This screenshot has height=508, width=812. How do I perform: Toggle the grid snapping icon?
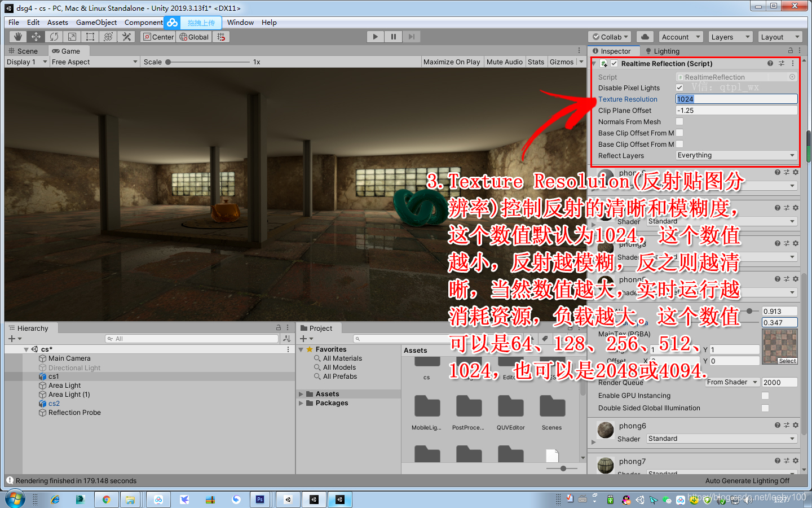click(221, 37)
